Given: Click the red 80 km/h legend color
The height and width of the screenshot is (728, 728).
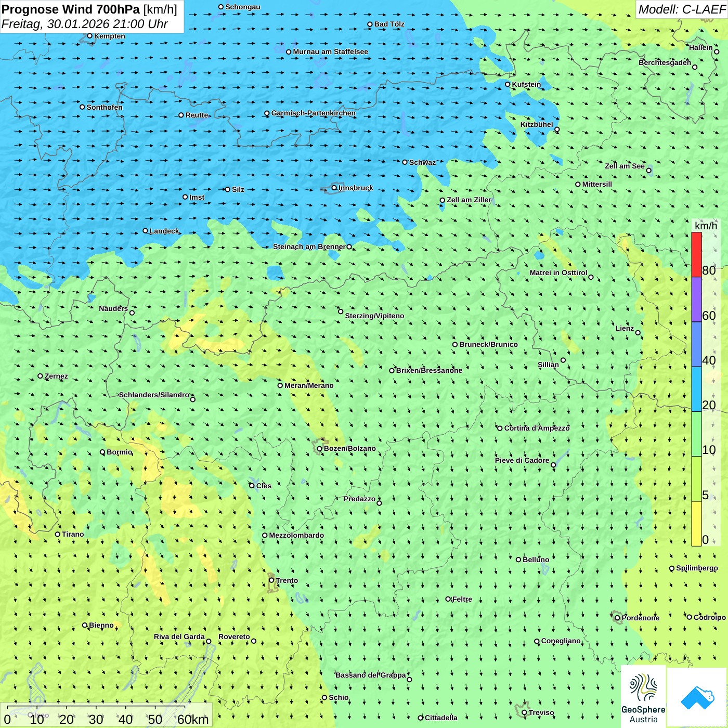Looking at the screenshot, I should click(x=696, y=255).
